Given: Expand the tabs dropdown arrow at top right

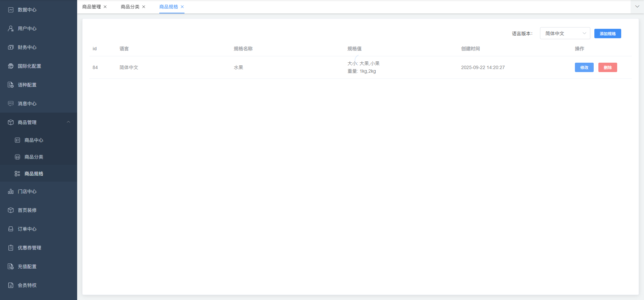Looking at the screenshot, I should click(637, 6).
